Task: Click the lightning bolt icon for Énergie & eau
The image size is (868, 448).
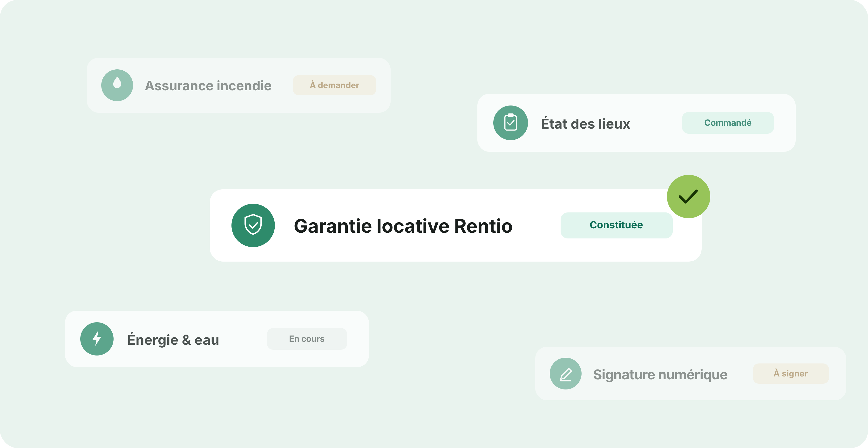Action: tap(97, 339)
